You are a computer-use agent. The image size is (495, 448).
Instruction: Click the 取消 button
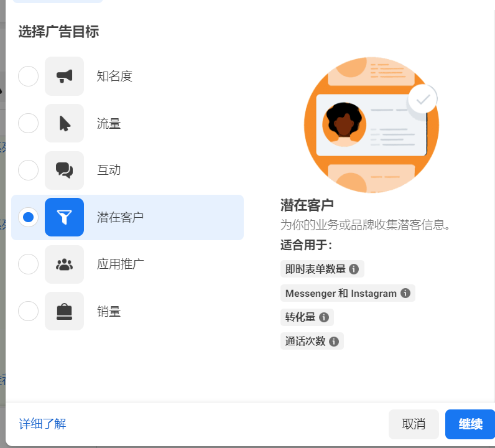[x=414, y=424]
